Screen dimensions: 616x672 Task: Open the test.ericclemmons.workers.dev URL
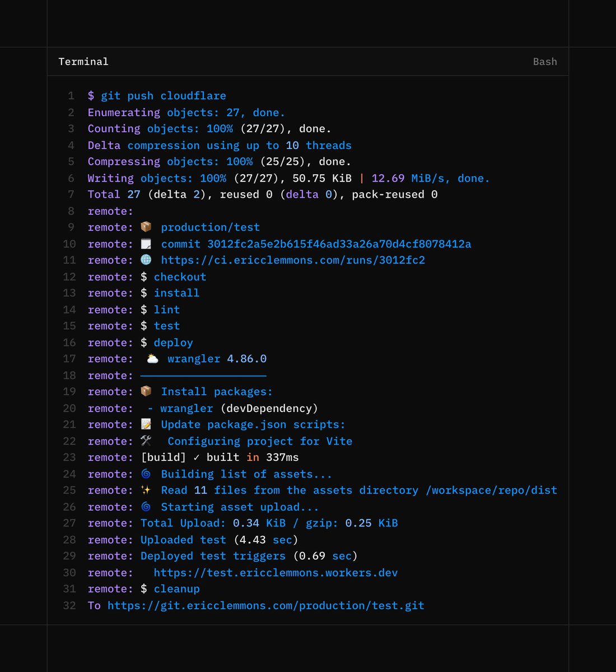point(276,573)
